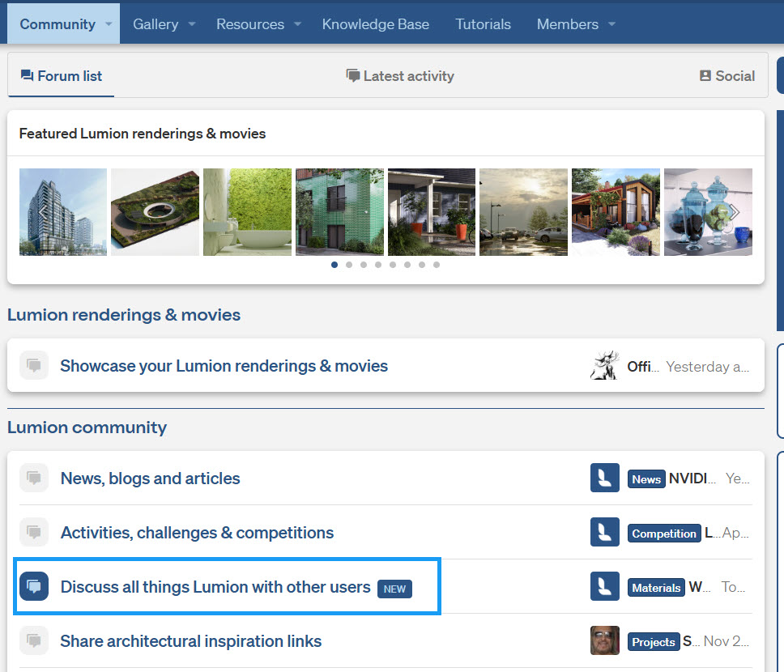Go to the Tutorials menu item
Image resolution: width=784 pixels, height=672 pixels.
(483, 24)
